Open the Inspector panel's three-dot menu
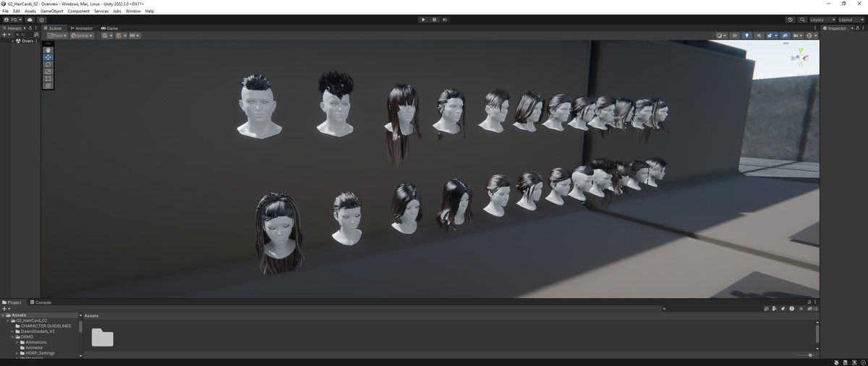 (x=862, y=28)
